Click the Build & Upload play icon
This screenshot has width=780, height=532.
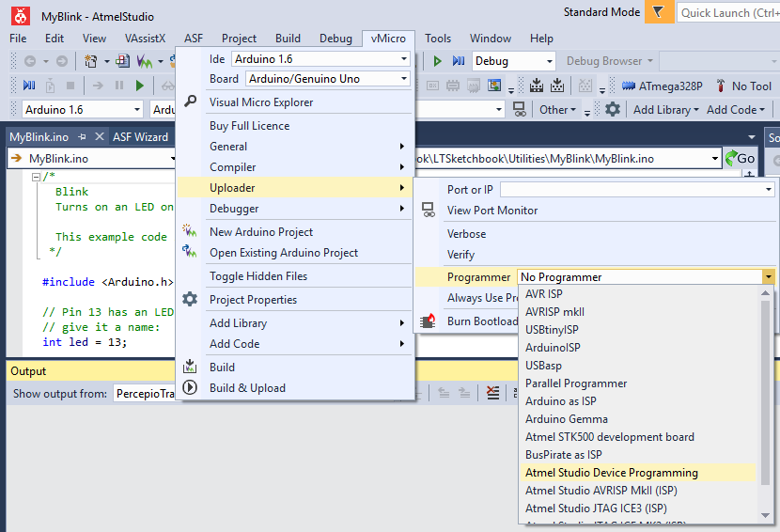point(190,387)
